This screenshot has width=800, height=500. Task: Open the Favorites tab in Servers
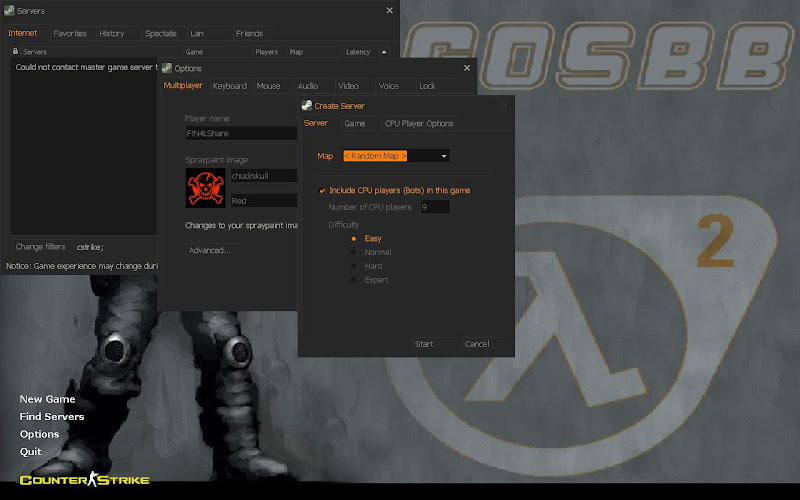coord(70,34)
